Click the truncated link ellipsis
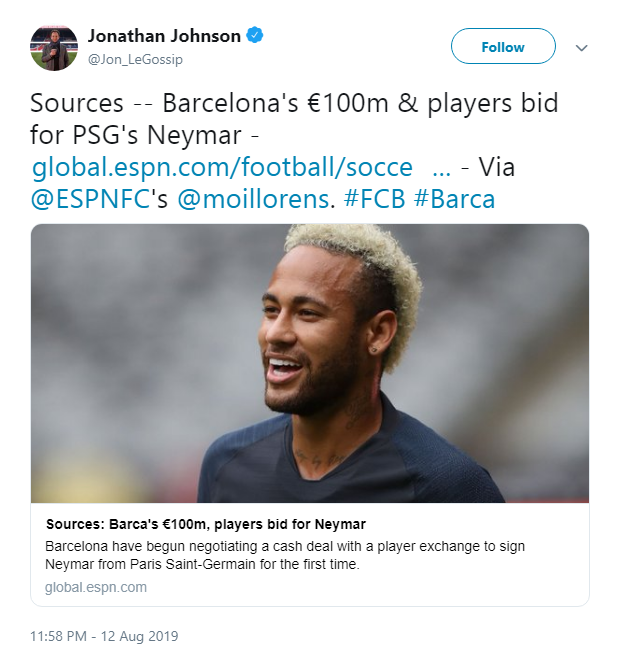 (x=440, y=167)
